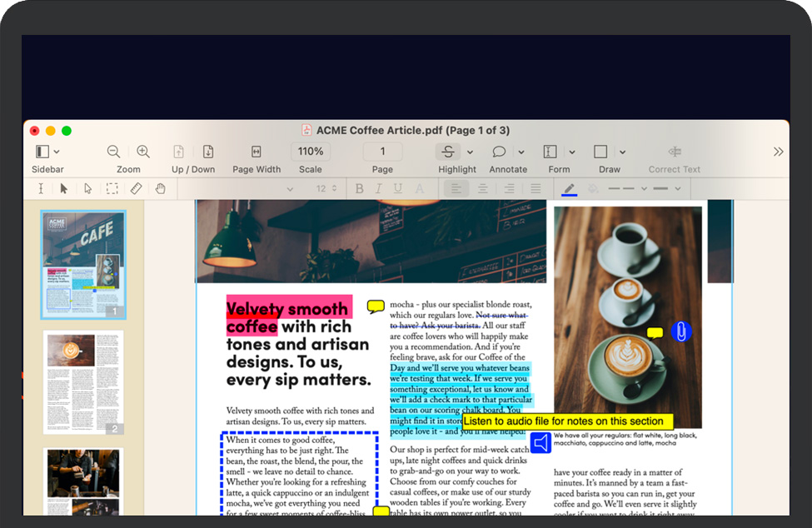Fit document to Page Width

click(x=256, y=152)
